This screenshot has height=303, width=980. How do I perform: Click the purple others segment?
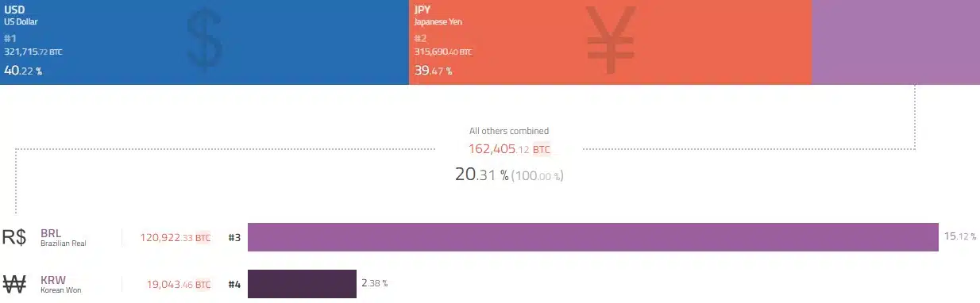(x=896, y=42)
